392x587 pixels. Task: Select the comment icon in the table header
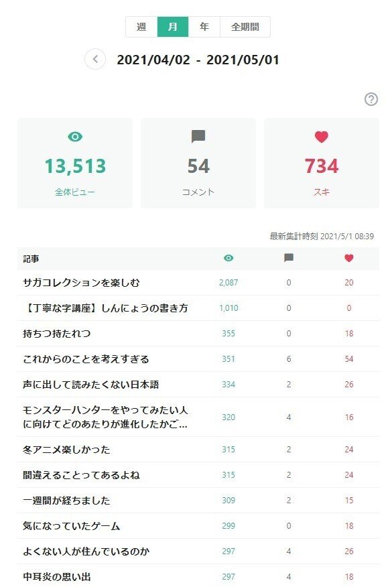[x=288, y=257]
